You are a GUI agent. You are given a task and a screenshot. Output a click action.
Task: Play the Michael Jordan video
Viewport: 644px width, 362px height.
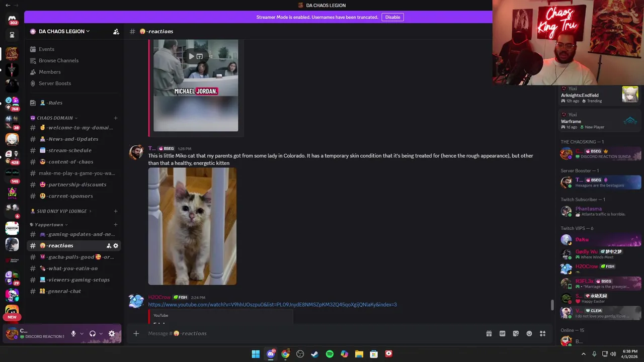point(191,56)
